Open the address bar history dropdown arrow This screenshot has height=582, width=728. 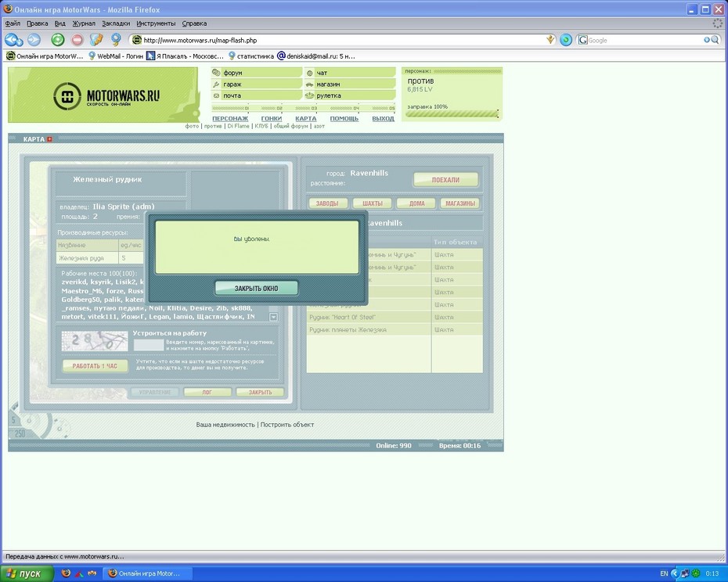pos(550,40)
